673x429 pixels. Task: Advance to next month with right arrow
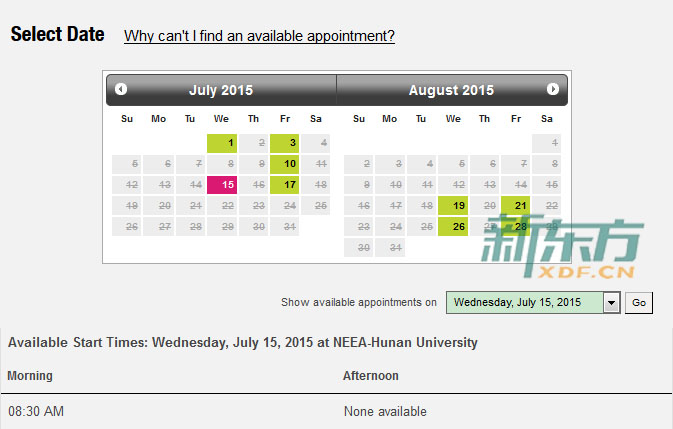(x=552, y=89)
